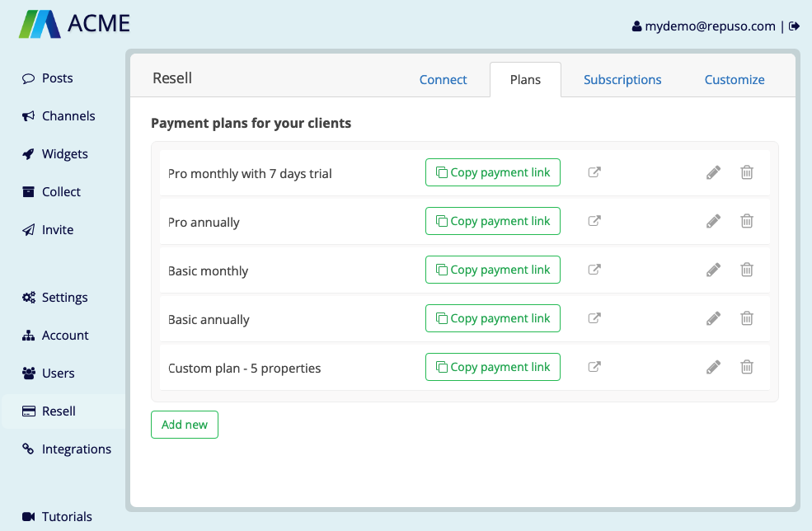Open external link icon for Pro annually
This screenshot has width=812, height=531.
594,221
